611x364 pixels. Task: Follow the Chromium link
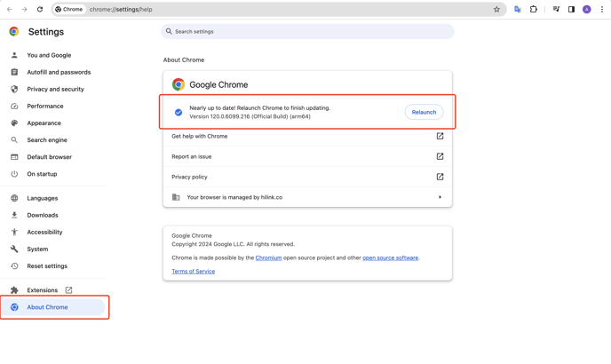(x=268, y=257)
